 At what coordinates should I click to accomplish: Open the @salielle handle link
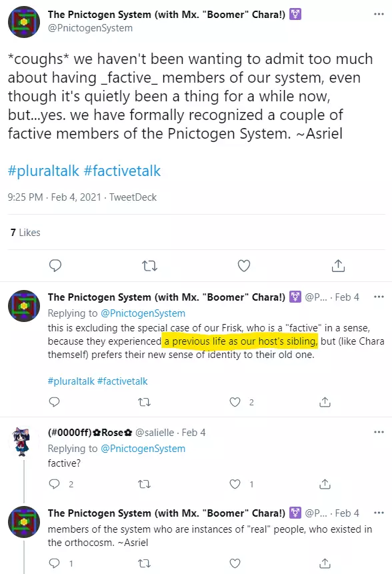point(155,432)
